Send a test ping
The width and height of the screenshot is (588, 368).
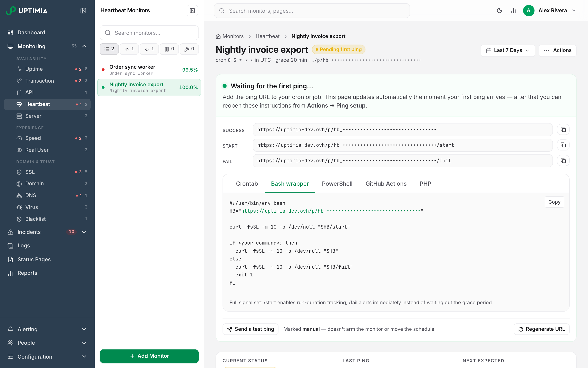250,329
